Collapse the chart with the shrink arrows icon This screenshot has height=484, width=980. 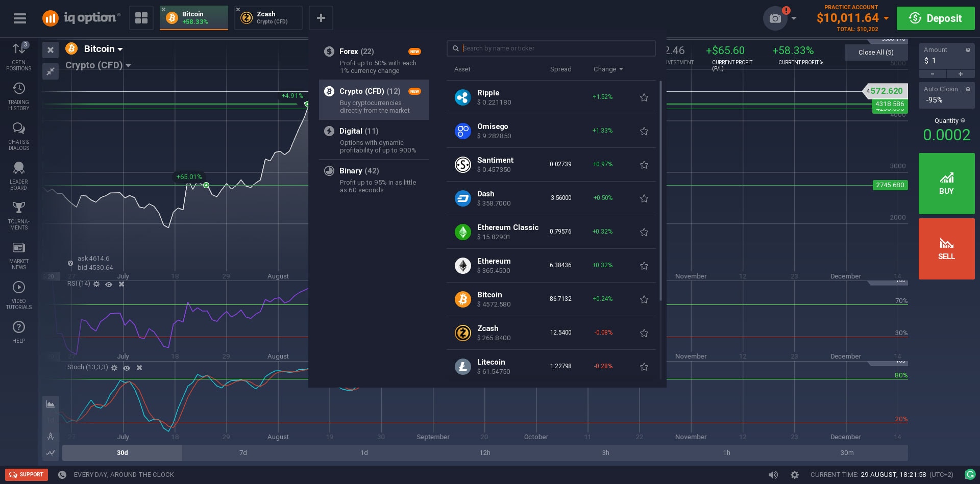pyautogui.click(x=51, y=71)
